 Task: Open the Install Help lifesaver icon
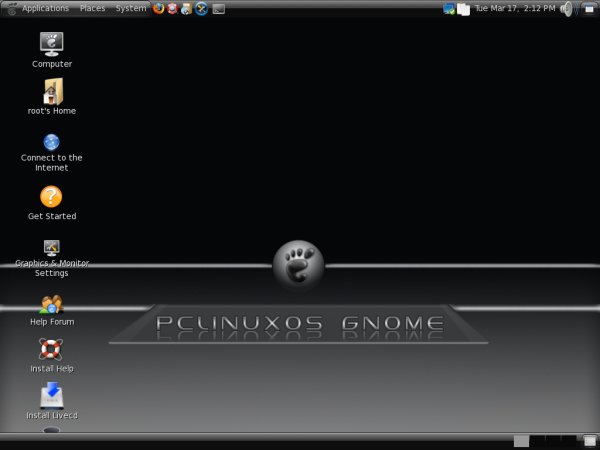point(51,349)
